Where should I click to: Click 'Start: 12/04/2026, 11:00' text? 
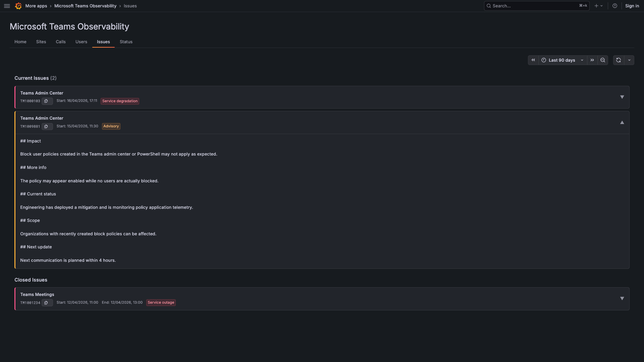pos(77,302)
